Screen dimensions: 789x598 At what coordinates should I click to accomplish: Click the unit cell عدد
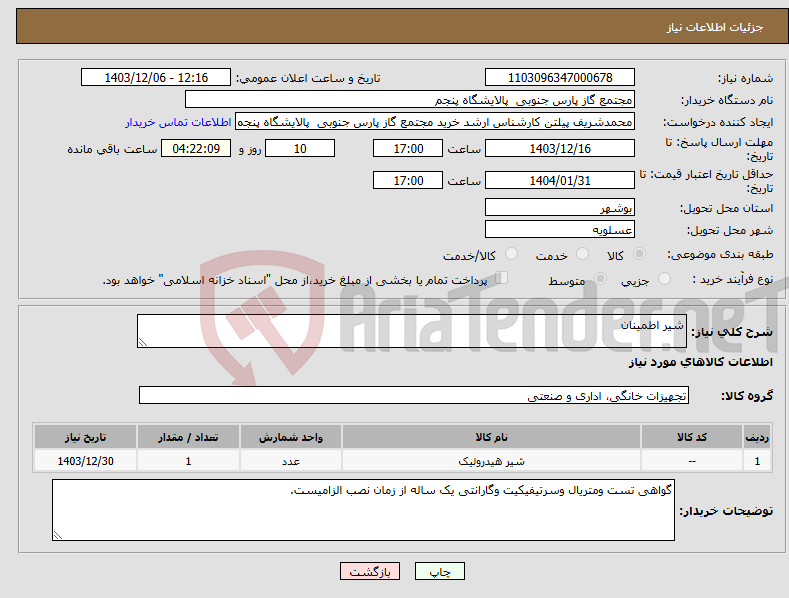coord(291,461)
